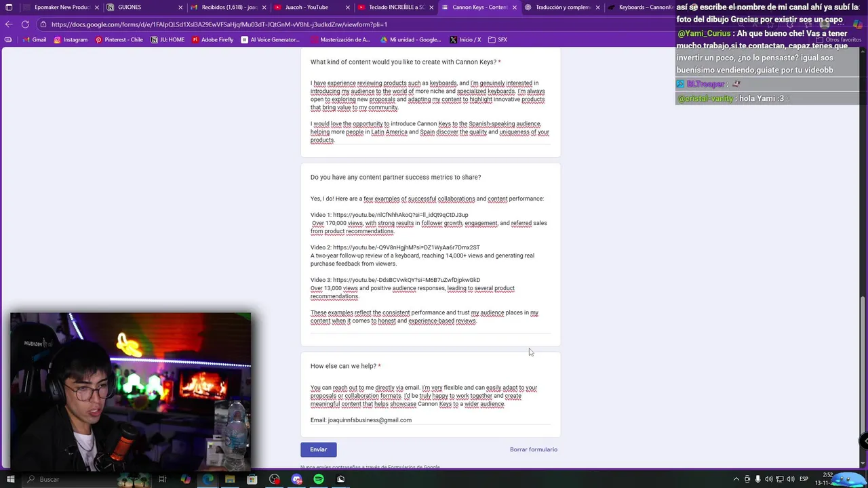Open Teclado INCREÍBLE YouTube tab
The width and height of the screenshot is (868, 488).
click(x=395, y=7)
